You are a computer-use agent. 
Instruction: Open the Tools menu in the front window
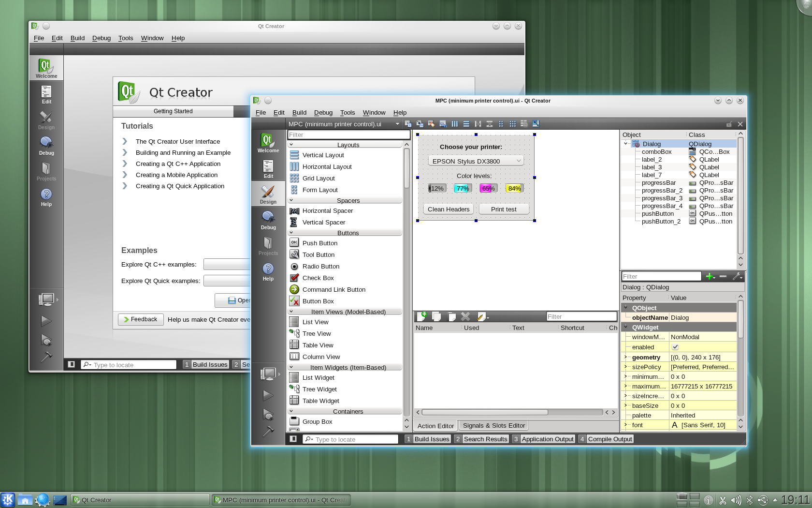347,113
